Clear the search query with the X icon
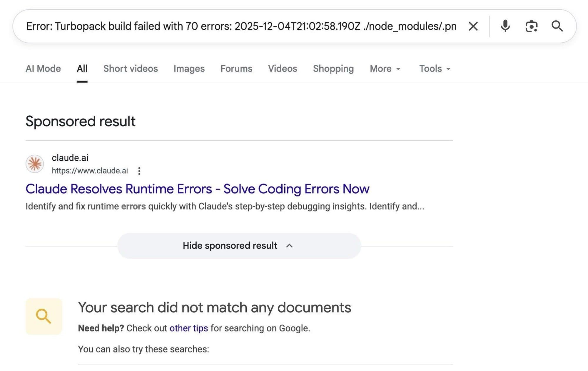This screenshot has height=371, width=588. pyautogui.click(x=474, y=26)
